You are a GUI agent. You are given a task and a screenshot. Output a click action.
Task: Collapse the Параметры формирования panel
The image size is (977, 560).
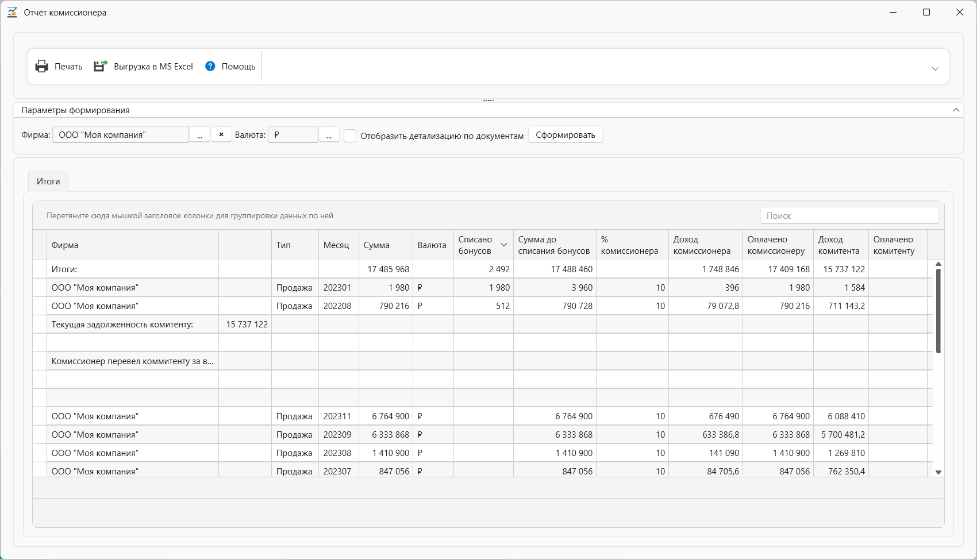click(956, 110)
